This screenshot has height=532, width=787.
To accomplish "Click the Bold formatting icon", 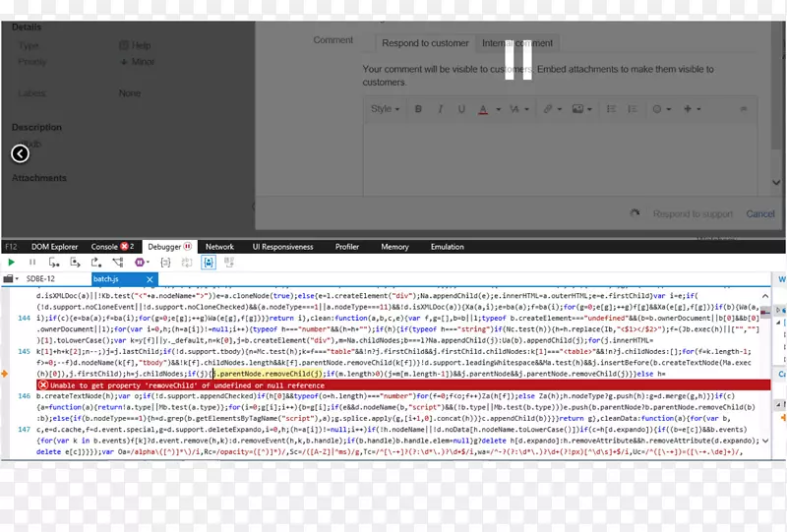I will [x=417, y=109].
